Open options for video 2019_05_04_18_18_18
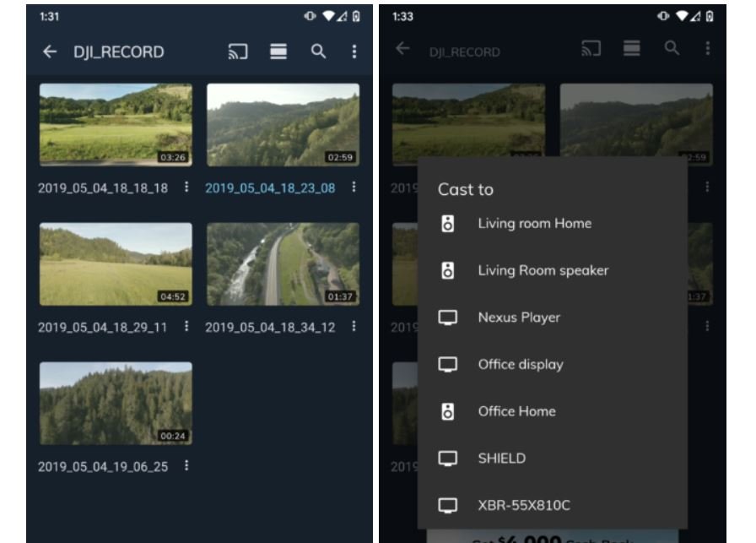The image size is (756, 543). (x=186, y=187)
